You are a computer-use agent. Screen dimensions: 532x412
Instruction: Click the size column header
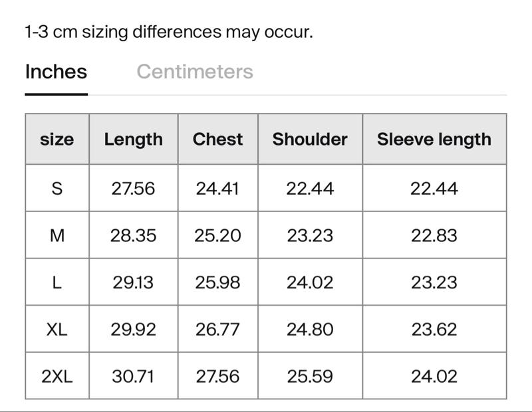click(57, 139)
